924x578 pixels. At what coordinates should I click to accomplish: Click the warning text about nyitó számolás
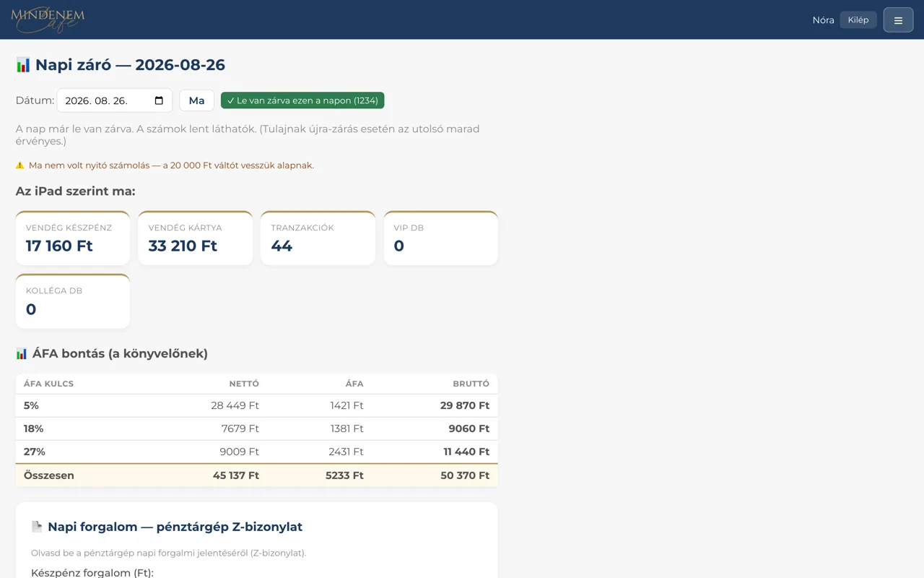[x=171, y=165]
